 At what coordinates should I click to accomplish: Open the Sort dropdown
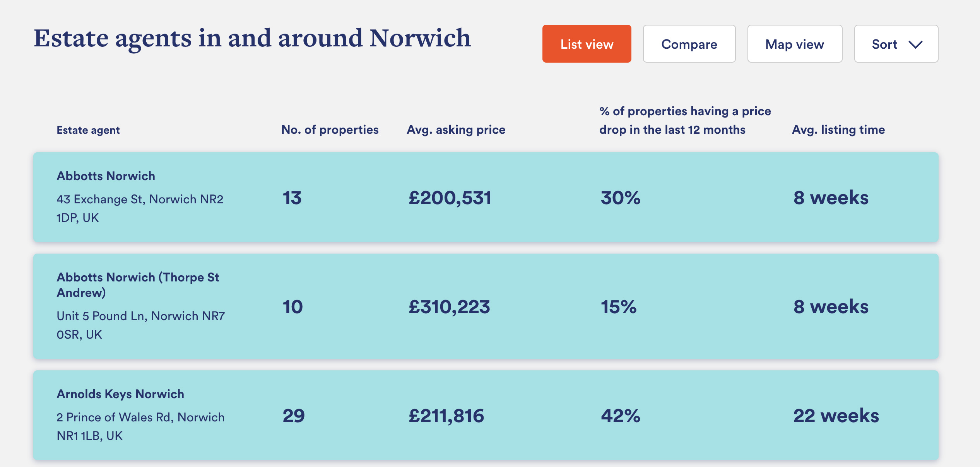tap(896, 44)
